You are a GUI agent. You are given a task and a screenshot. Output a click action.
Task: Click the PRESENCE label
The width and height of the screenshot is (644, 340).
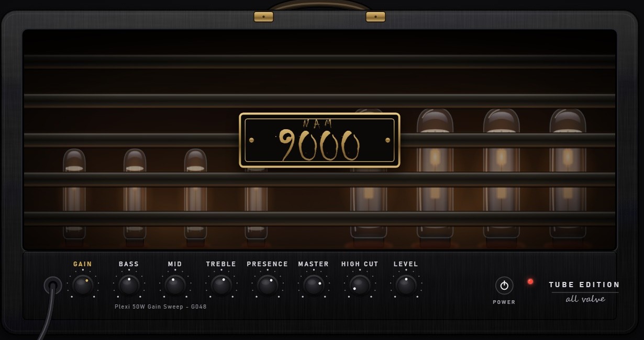[x=268, y=264]
